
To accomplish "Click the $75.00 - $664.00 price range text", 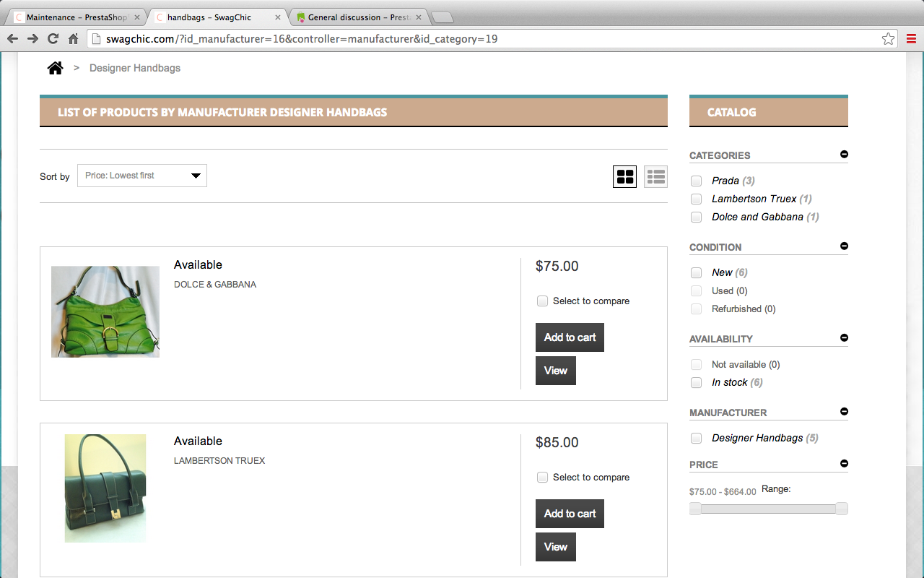I will point(723,492).
